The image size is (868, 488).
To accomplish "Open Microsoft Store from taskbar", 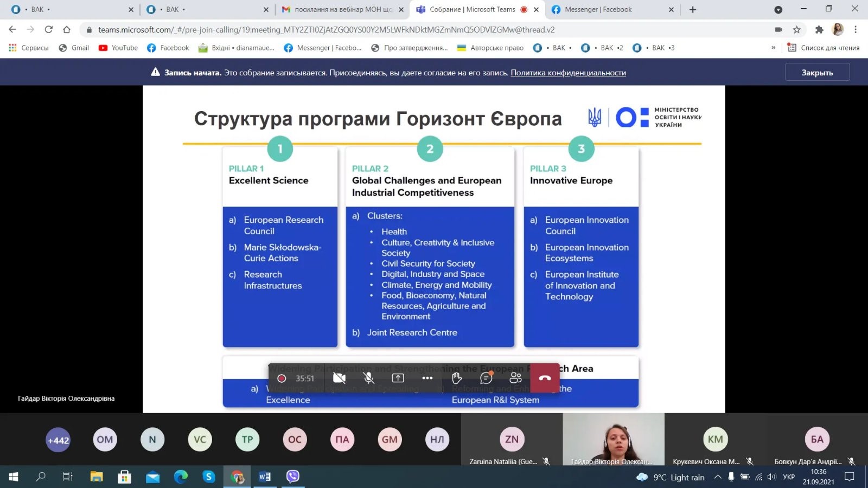I will pos(125,477).
